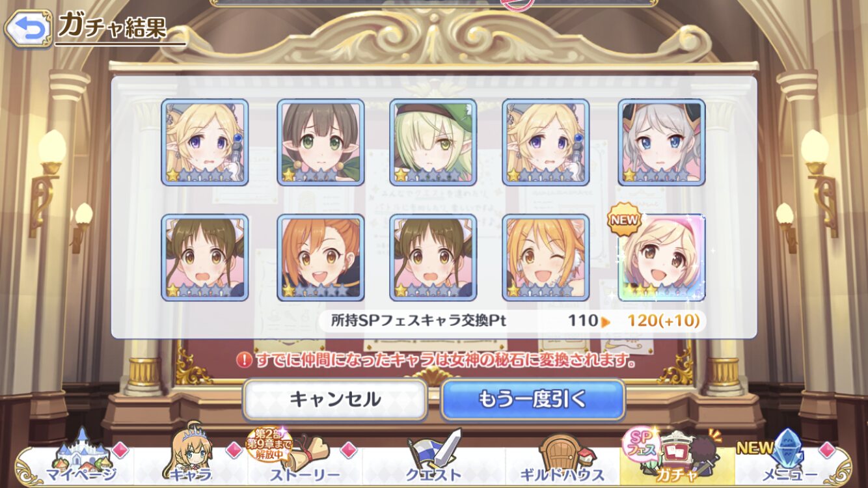Select the NEW rainbow-framed character portrait
This screenshot has height=488, width=868.
click(662, 257)
